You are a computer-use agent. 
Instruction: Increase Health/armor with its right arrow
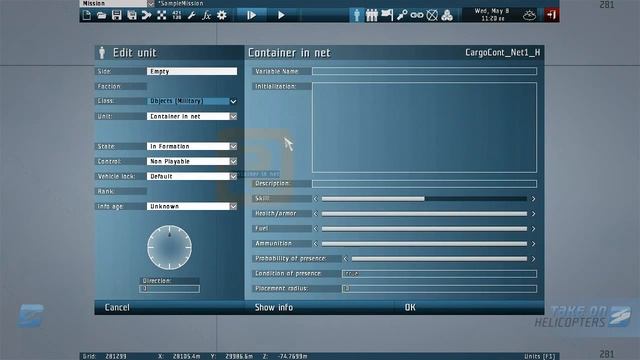click(533, 213)
